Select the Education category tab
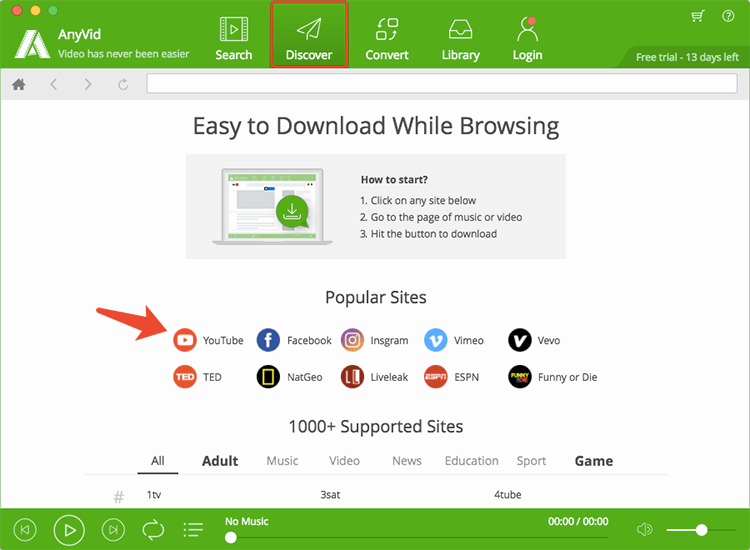The image size is (750, 550). click(472, 461)
